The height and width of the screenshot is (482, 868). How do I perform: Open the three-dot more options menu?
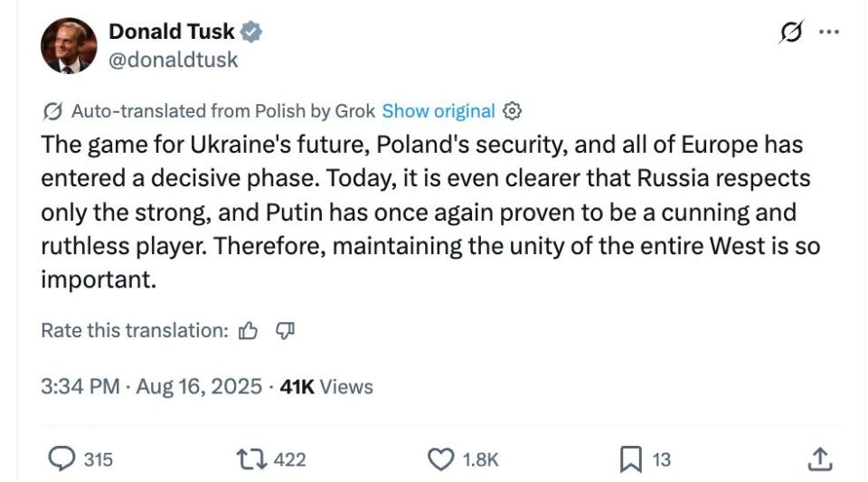point(828,33)
